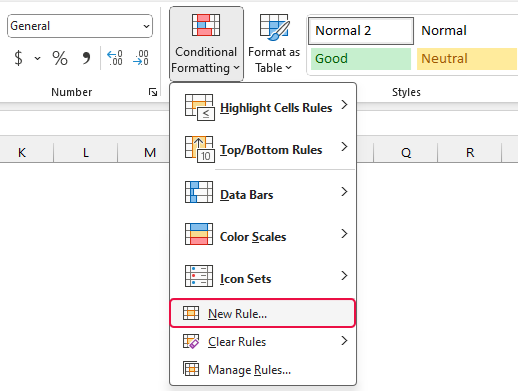
Task: Expand the Icon Sets chevron arrow
Action: [x=345, y=276]
